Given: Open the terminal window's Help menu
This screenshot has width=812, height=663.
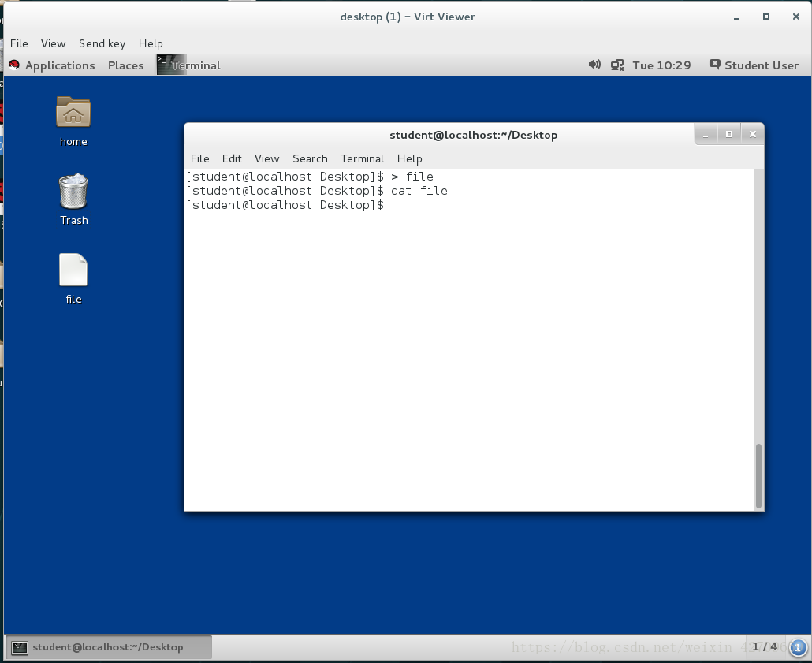Looking at the screenshot, I should click(410, 158).
